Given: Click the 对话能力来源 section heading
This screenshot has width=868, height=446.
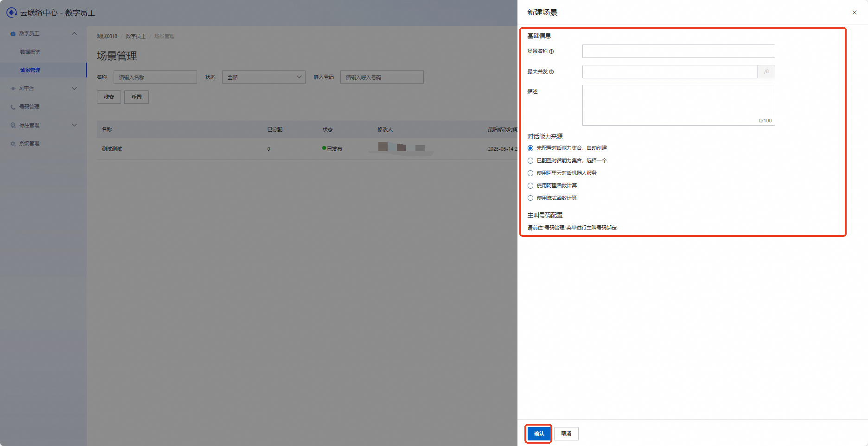Looking at the screenshot, I should (x=545, y=137).
